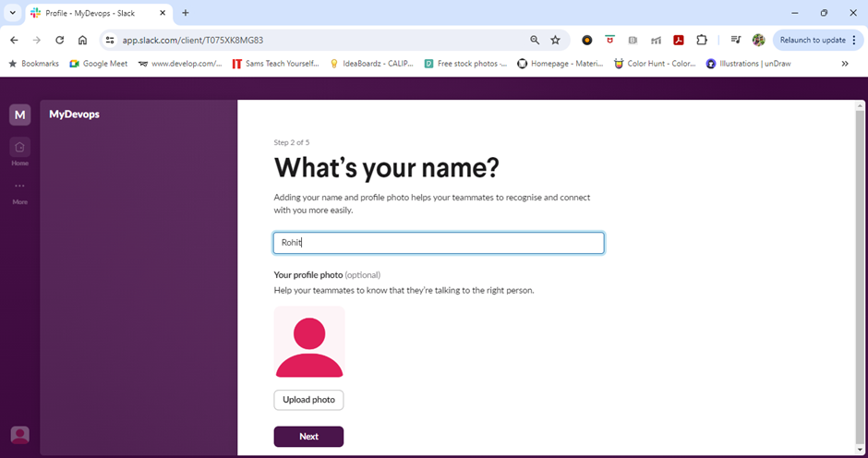Image resolution: width=868 pixels, height=458 pixels.
Task: Open the Free stock photos bookmark
Action: [x=465, y=64]
